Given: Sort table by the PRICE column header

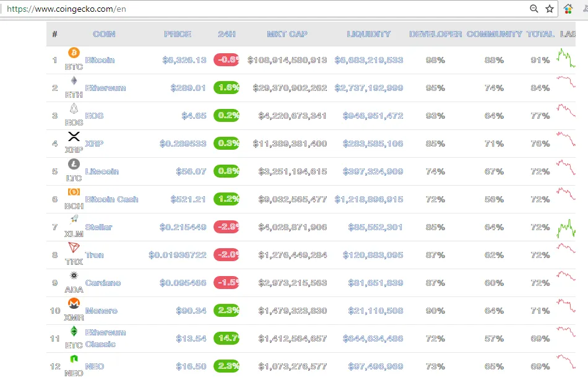Looking at the screenshot, I should 178,34.
